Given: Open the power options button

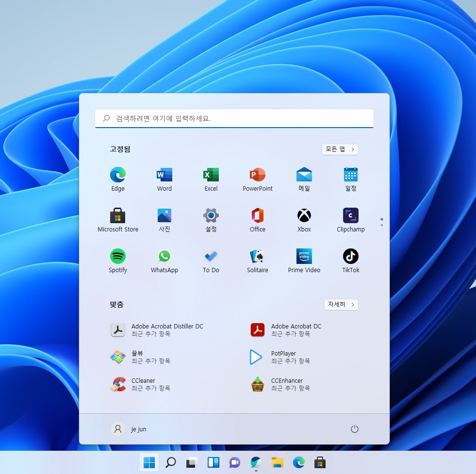Looking at the screenshot, I should [354, 429].
